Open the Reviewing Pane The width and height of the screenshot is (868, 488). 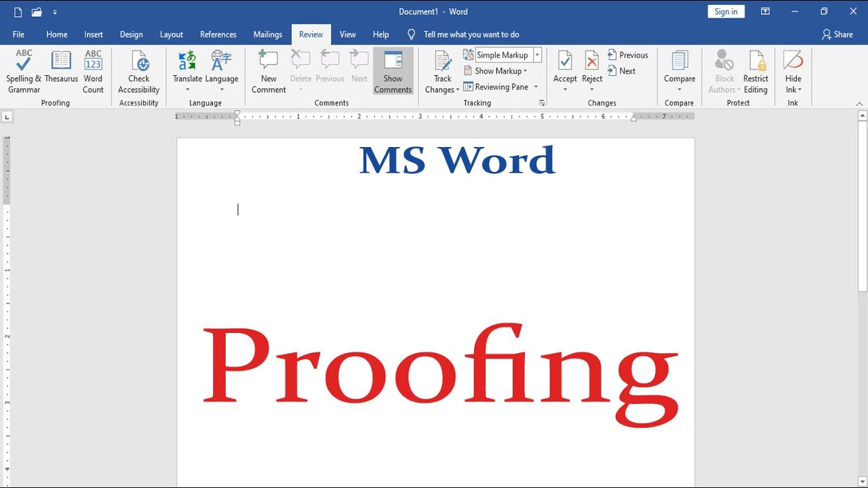click(496, 87)
